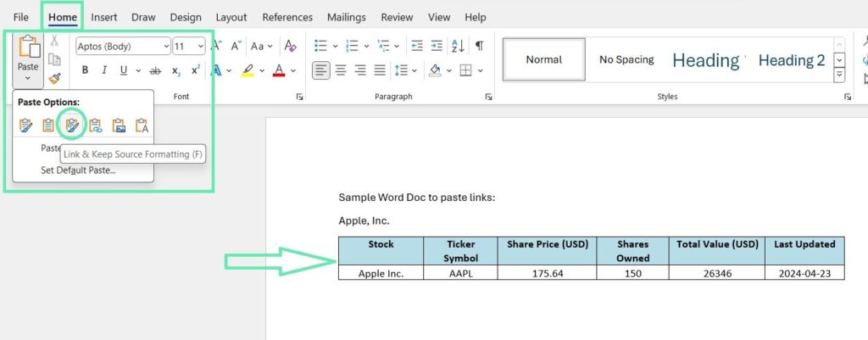Screen dimensions: 868x340
Task: Apply the Heading 2 style
Action: coord(791,60)
